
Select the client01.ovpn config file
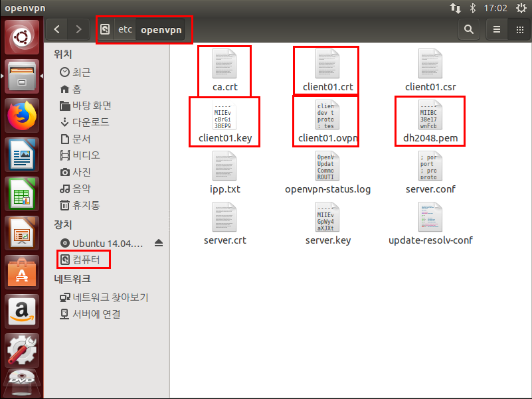click(x=327, y=121)
